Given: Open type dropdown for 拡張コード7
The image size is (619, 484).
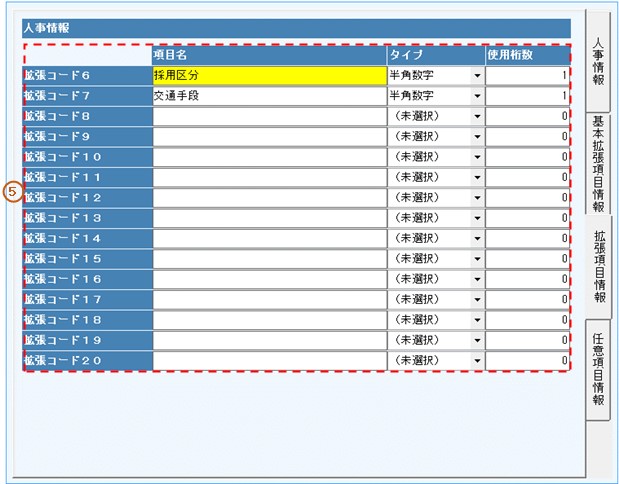Looking at the screenshot, I should [477, 96].
